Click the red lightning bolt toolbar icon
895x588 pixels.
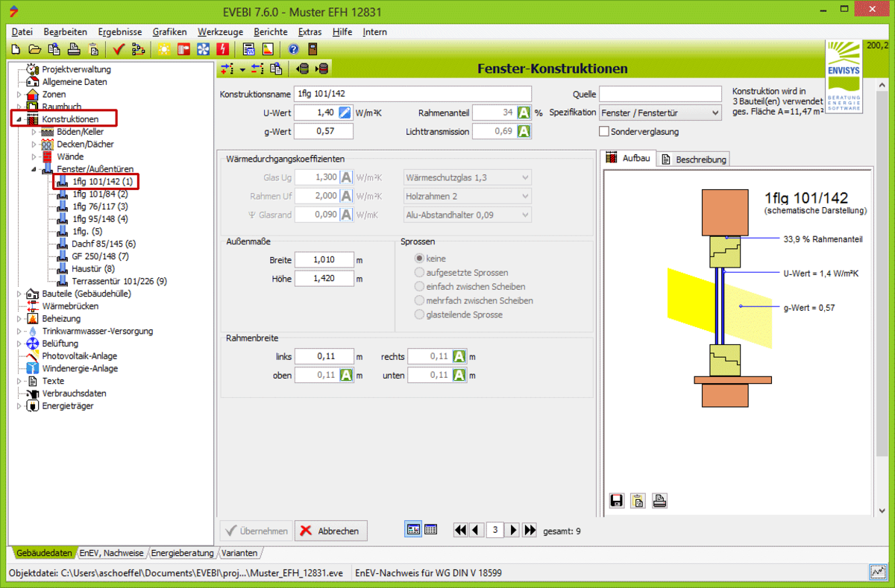222,50
